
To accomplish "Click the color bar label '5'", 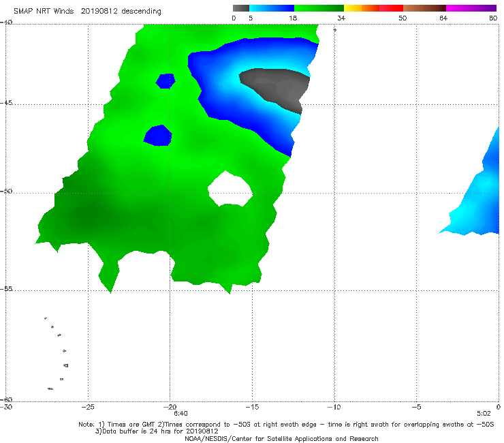I will 251,18.
